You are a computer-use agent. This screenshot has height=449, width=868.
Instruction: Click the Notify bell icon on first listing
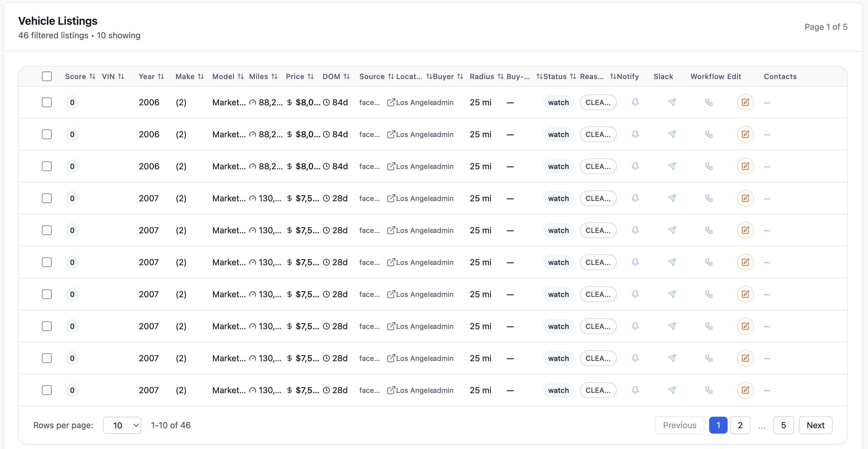click(635, 102)
